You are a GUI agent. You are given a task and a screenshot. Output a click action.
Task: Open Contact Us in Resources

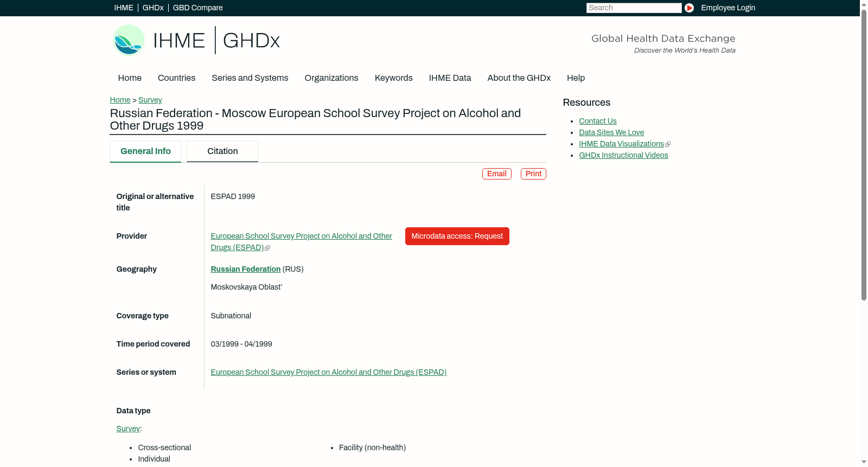598,121
